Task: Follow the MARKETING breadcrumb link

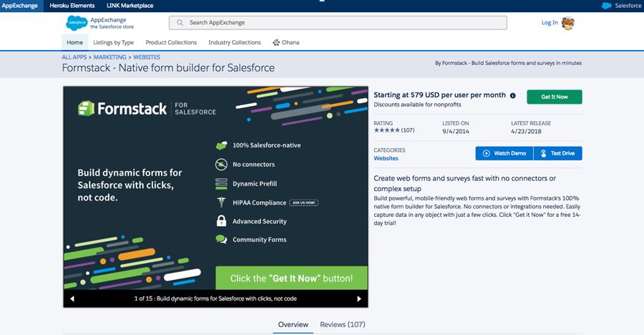Action: click(x=109, y=57)
